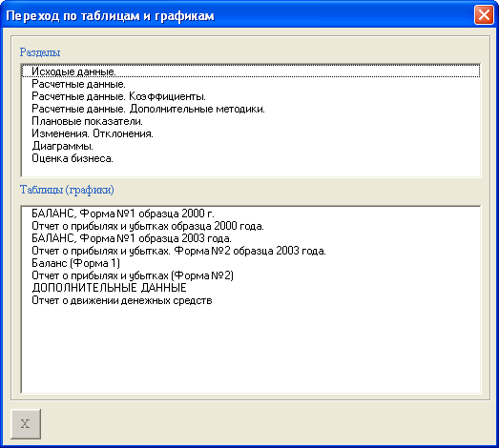
Task: Select 'Исходые данные.' in sections list
Action: click(x=251, y=71)
